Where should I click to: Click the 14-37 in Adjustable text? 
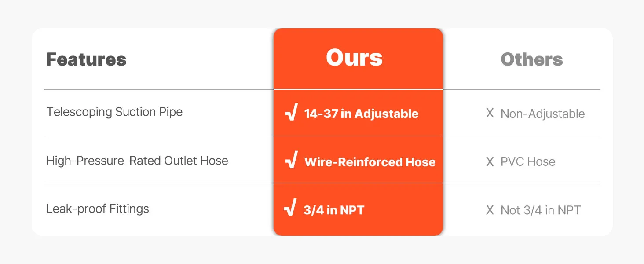[x=361, y=114]
